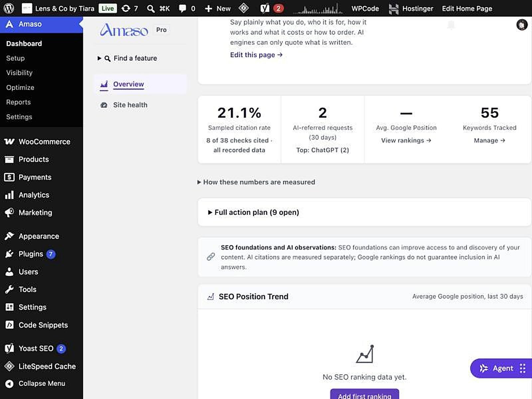Click the Pro badge next to Amaso

coord(161,30)
